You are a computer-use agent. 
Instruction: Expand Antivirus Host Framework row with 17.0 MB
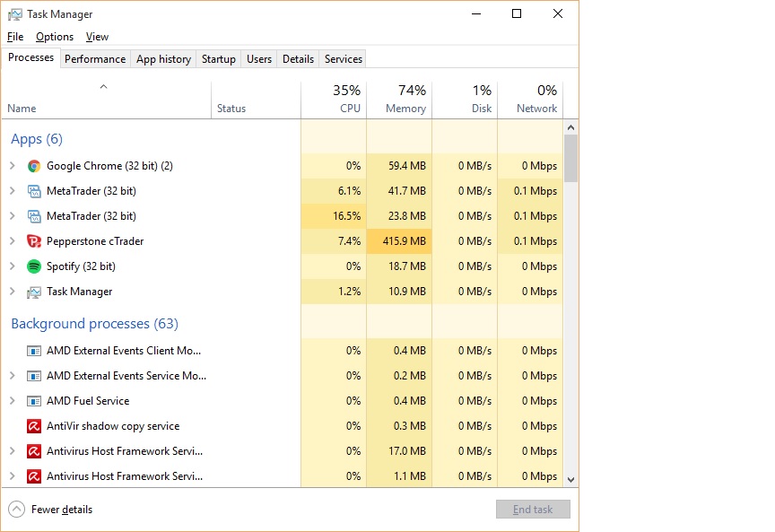(x=13, y=451)
